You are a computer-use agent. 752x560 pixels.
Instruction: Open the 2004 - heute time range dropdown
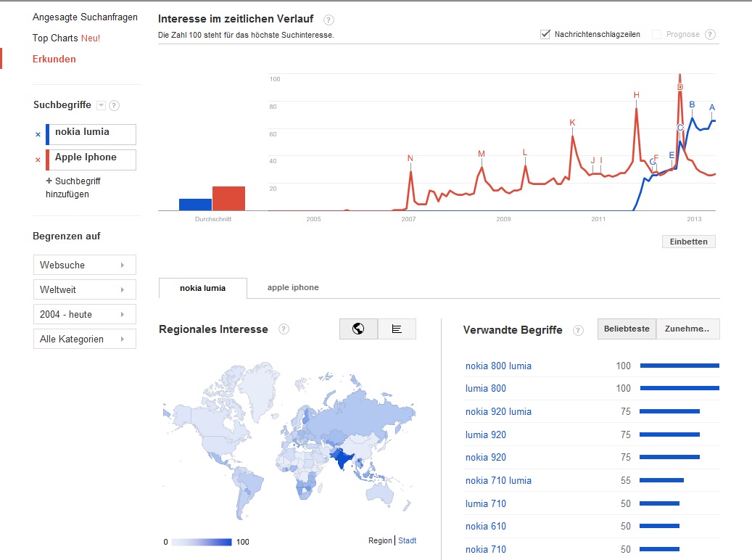click(84, 314)
